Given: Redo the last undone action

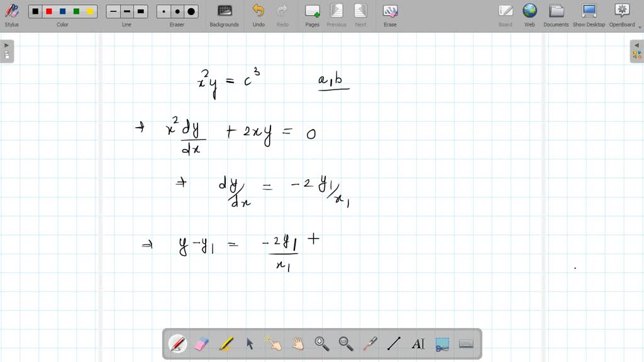Looking at the screenshot, I should coord(282,15).
